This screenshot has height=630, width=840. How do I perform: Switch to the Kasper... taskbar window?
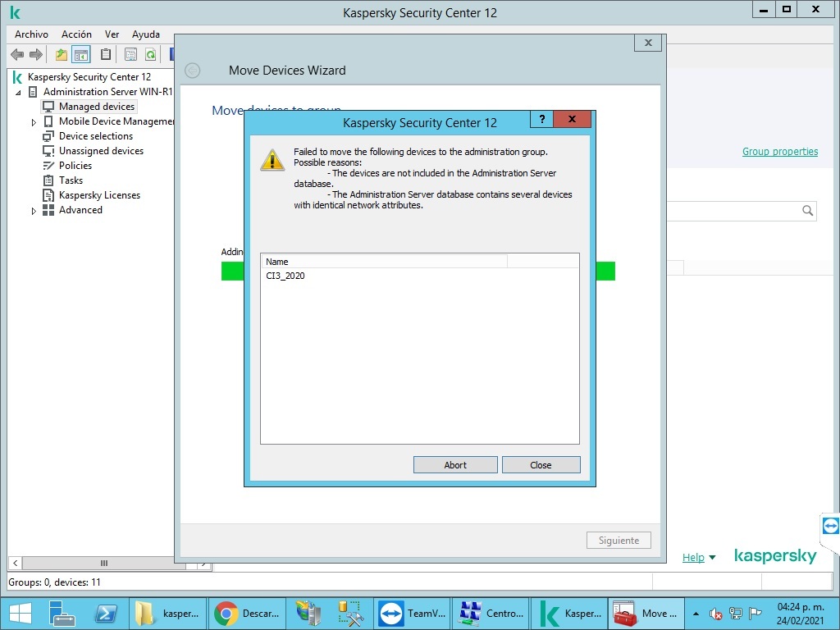[x=570, y=614]
